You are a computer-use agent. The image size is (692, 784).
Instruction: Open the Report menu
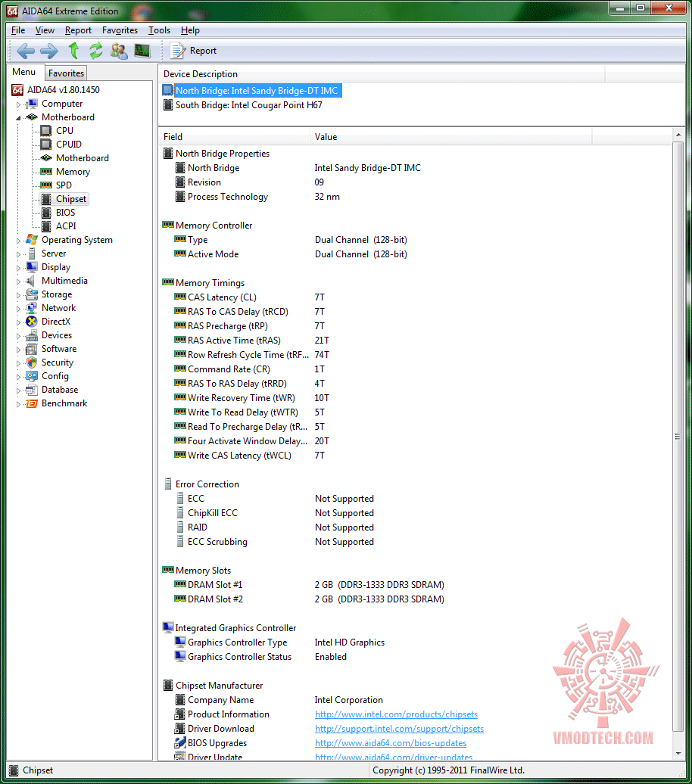(x=78, y=30)
